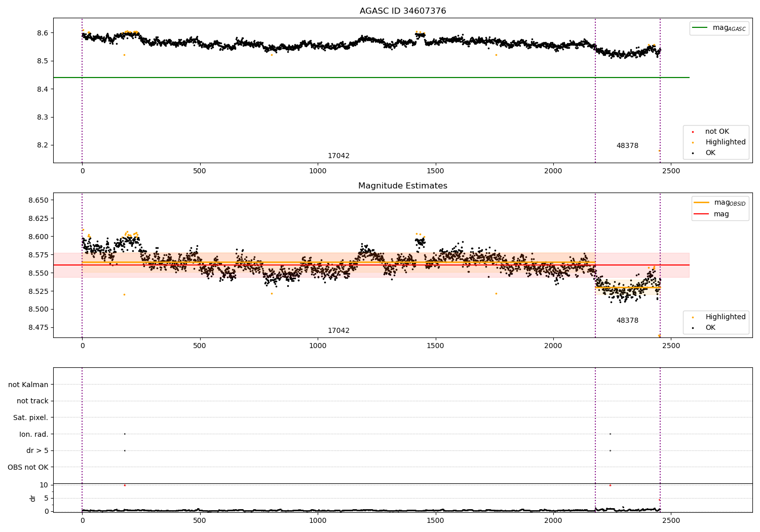Click the 8.525 y-axis tick label
The image size is (760, 532).
[39, 291]
